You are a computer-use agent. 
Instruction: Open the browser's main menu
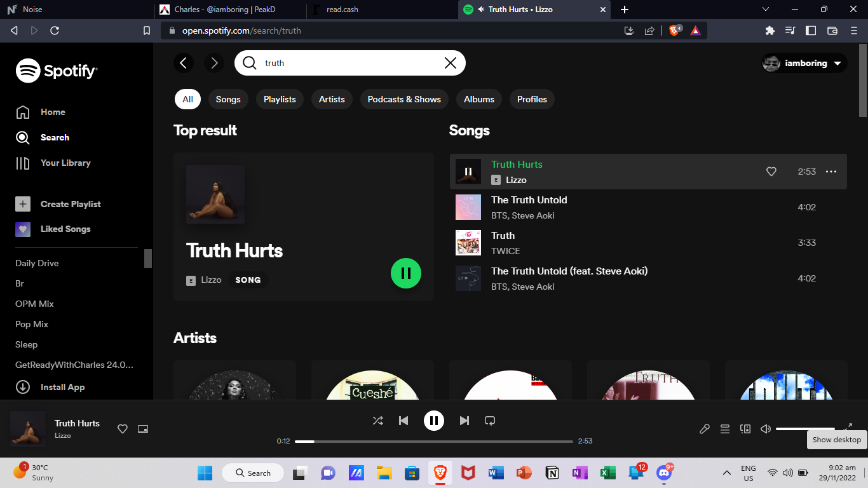coord(854,30)
